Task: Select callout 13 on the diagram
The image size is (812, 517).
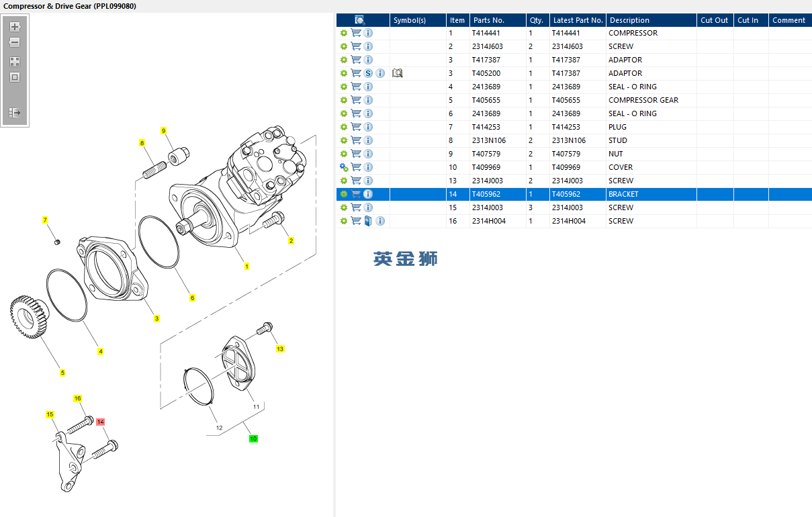Action: (x=280, y=348)
